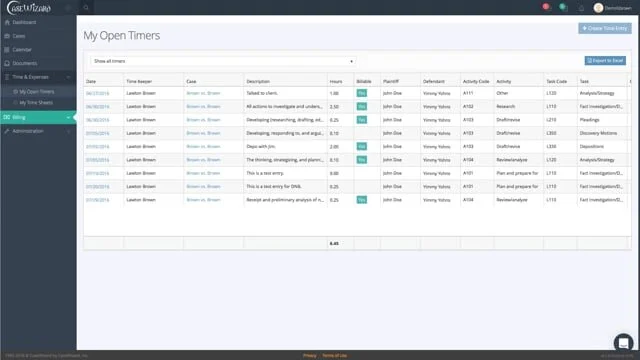Sort by the Hours column header

[x=336, y=82]
